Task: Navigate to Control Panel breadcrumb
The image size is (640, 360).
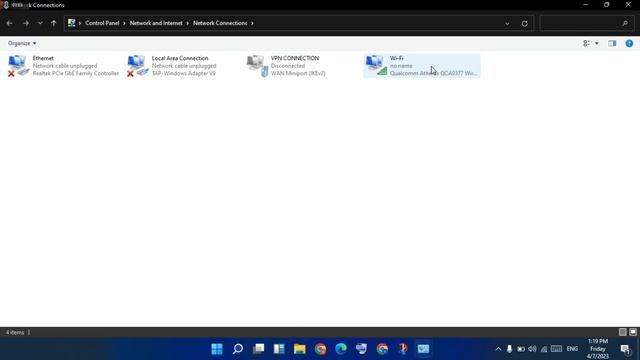Action: click(102, 23)
